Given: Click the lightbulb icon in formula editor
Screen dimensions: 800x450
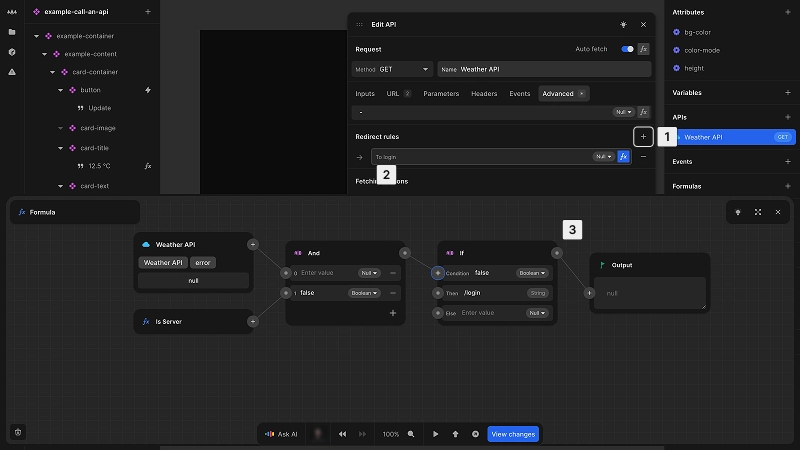Looking at the screenshot, I should tap(738, 212).
